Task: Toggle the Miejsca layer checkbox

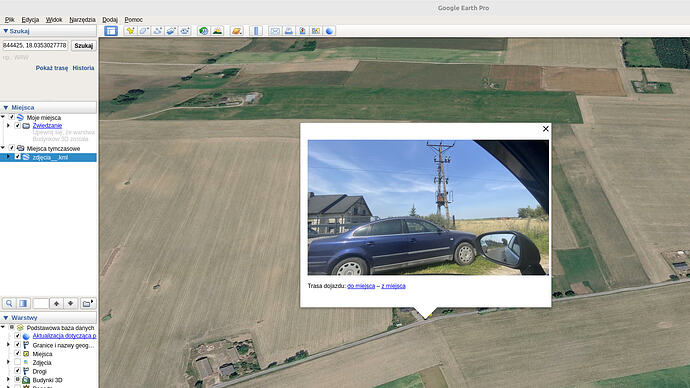Action: coord(18,354)
